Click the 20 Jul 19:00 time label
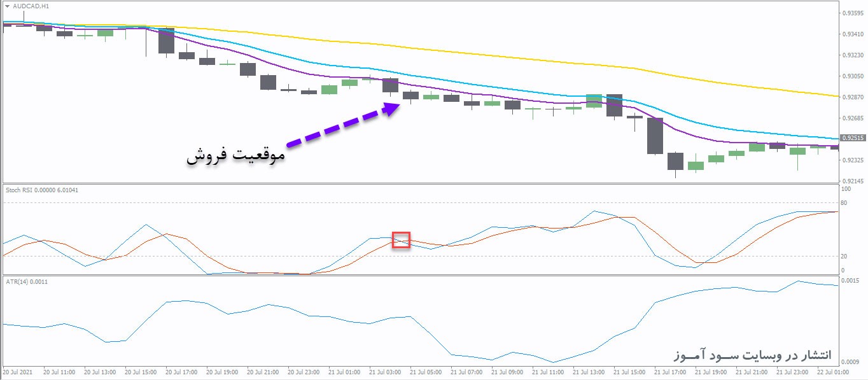This screenshot has height=380, width=868. pyautogui.click(x=222, y=371)
